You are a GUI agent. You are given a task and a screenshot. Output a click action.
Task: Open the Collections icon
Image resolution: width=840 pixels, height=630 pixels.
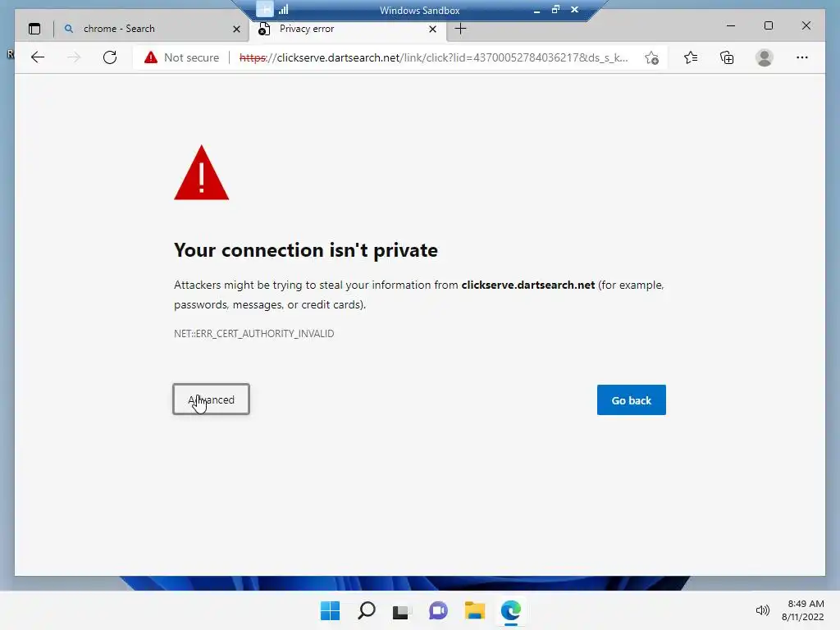727,57
